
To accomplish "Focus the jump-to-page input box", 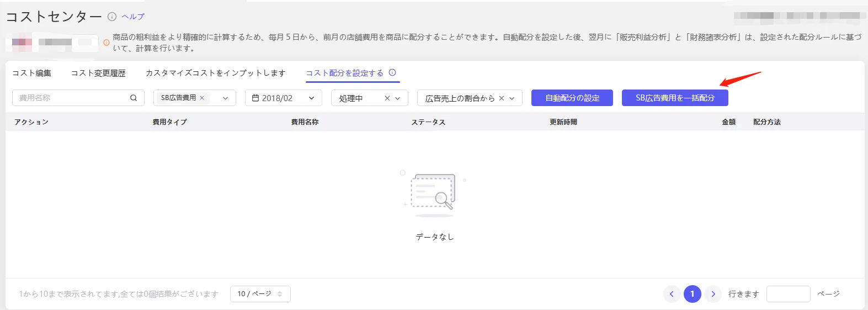I will pos(789,294).
